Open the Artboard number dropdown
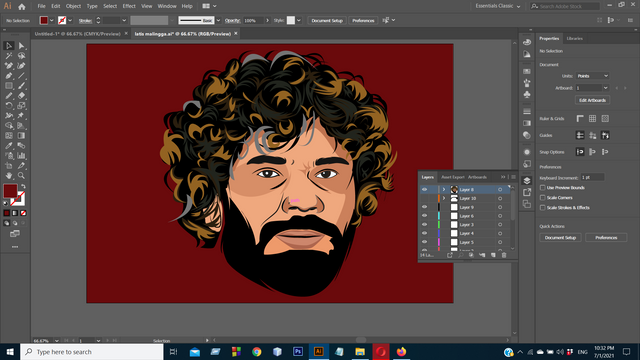The width and height of the screenshot is (640, 360). click(x=605, y=88)
